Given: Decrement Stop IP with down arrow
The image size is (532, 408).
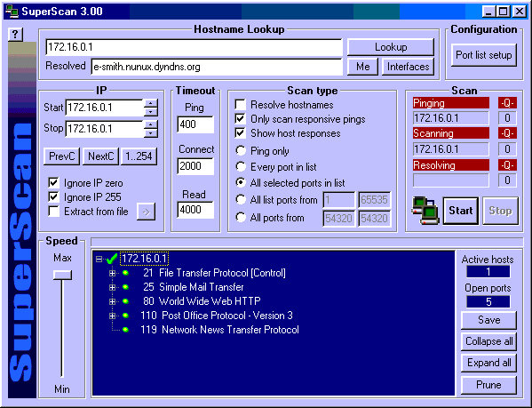Looking at the screenshot, I should point(151,133).
